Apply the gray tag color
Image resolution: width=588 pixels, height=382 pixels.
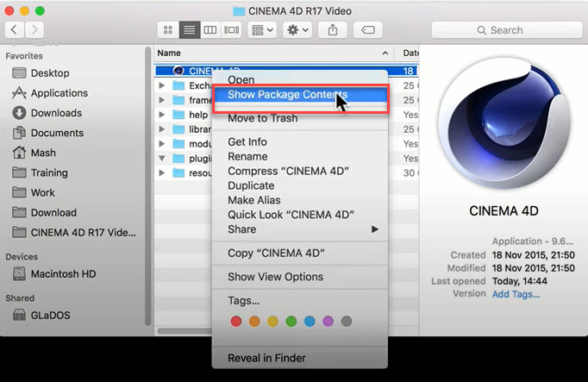(347, 322)
